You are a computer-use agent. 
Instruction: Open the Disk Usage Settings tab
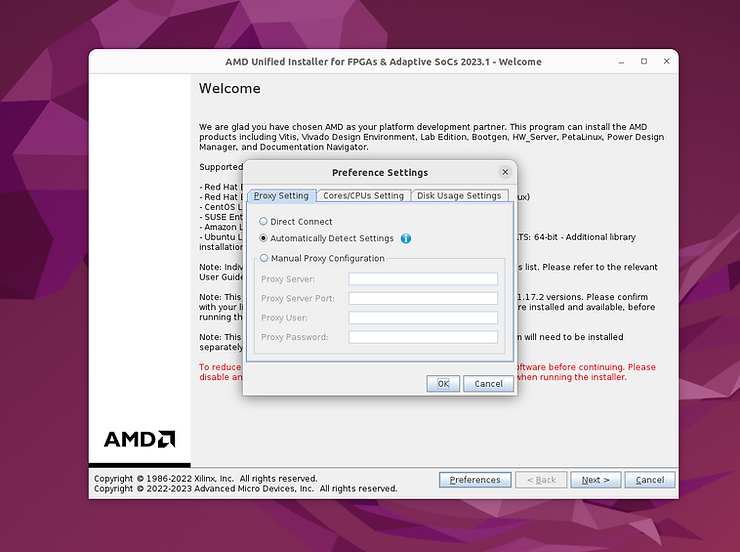pos(459,195)
